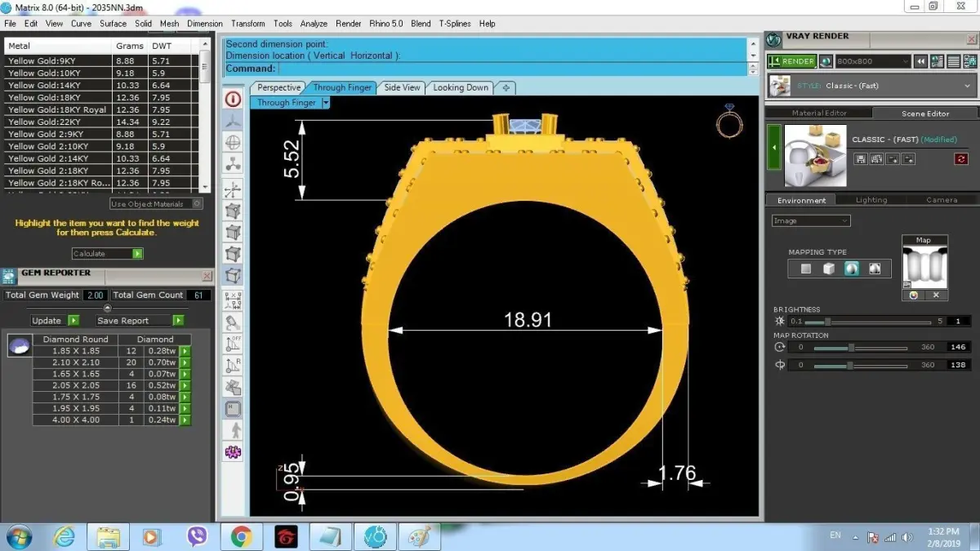Image resolution: width=980 pixels, height=551 pixels.
Task: Click the rounded square H icon
Action: pos(234,408)
